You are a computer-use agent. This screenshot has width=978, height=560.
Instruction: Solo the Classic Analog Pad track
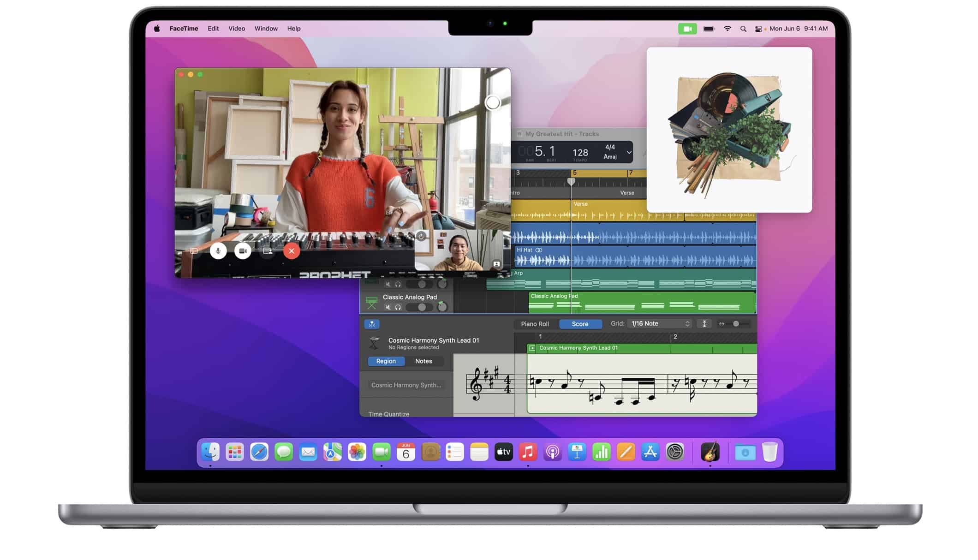398,307
